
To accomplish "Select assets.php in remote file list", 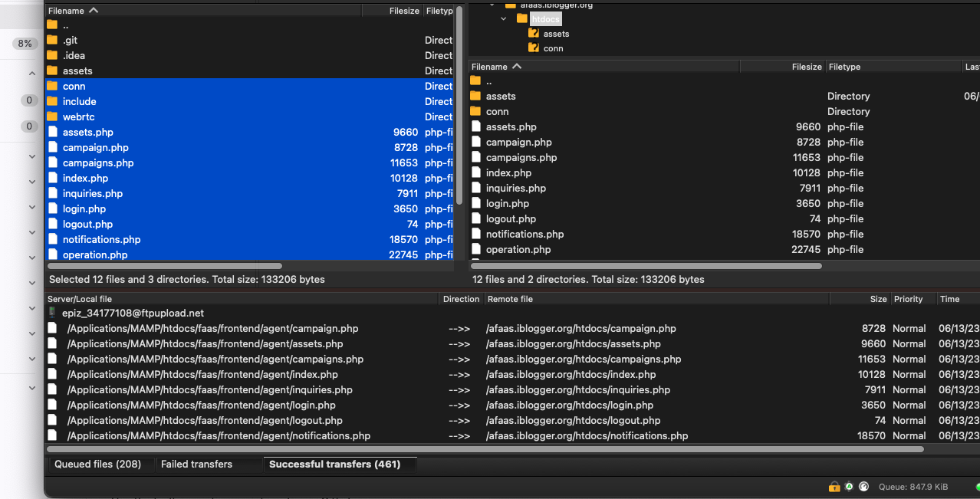I will (x=724, y=126).
